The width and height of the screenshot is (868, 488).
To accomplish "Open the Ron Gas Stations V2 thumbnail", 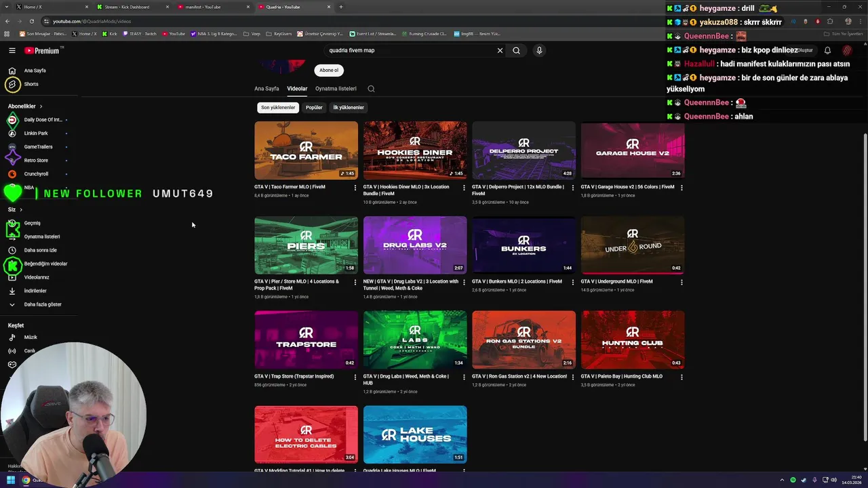I will click(x=524, y=340).
